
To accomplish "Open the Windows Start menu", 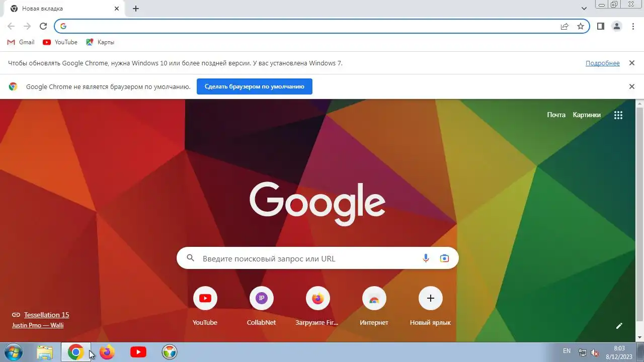I will click(x=13, y=352).
